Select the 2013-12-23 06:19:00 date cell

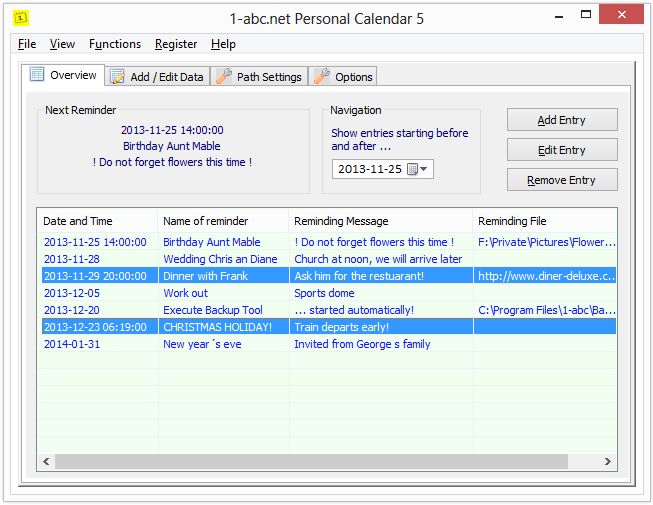95,327
